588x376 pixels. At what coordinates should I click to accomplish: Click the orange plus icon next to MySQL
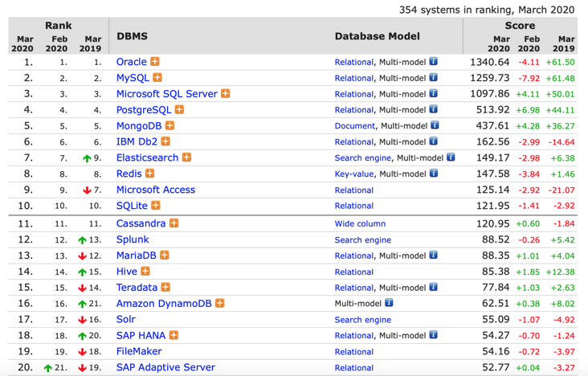[x=157, y=78]
